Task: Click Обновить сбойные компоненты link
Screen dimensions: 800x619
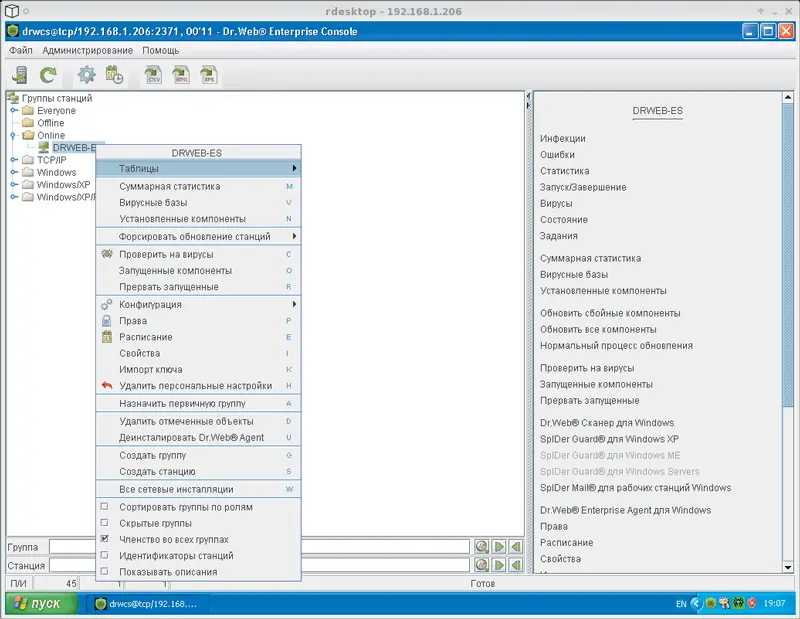Action: 610,313
